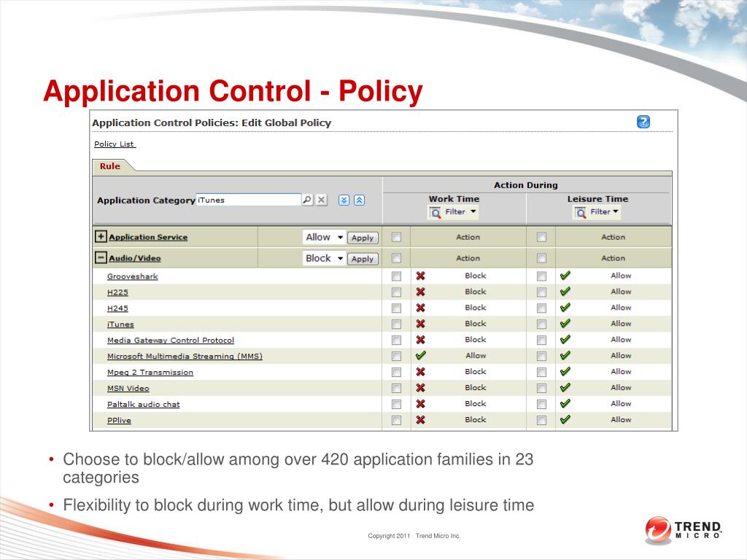
Task: Collapse all categories with double-up arrow icon
Action: click(x=360, y=200)
